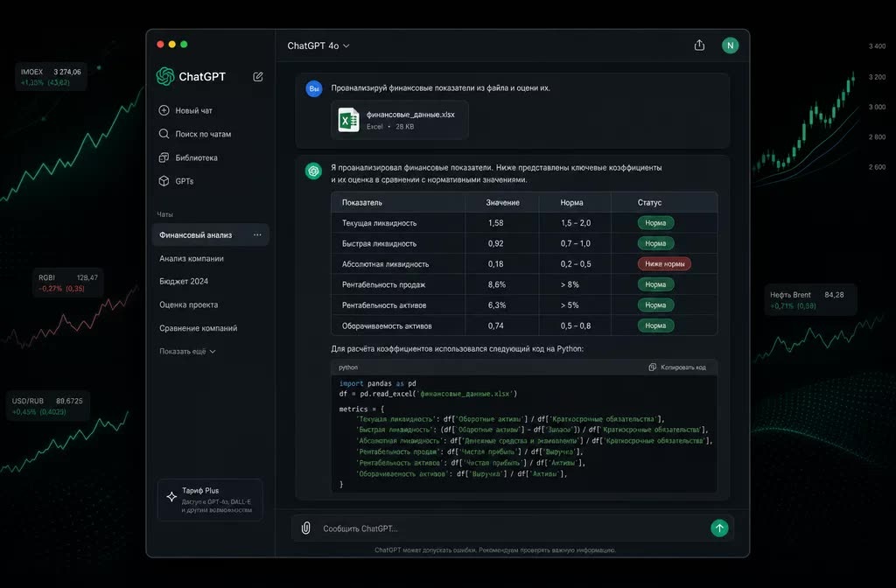The width and height of the screenshot is (896, 588).
Task: Click Норма badge for Рентабельность активов
Action: point(655,305)
